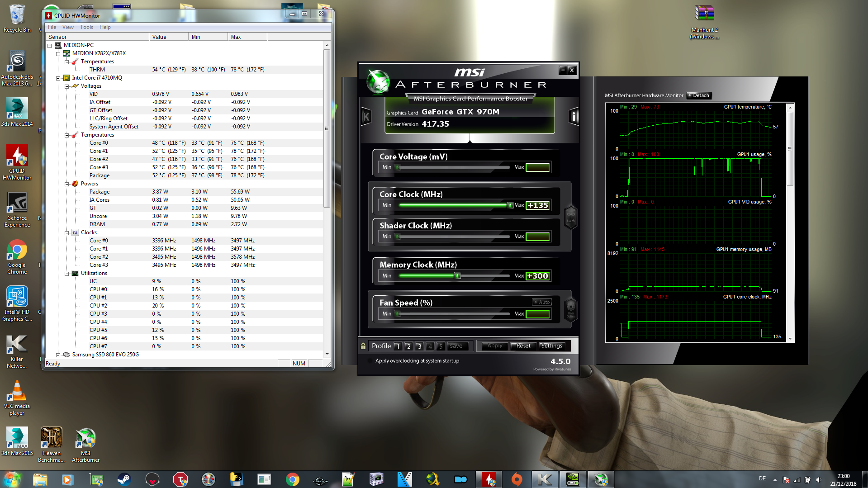Open the Manhunt 2 desktop archive icon
This screenshot has width=868, height=488.
704,22
